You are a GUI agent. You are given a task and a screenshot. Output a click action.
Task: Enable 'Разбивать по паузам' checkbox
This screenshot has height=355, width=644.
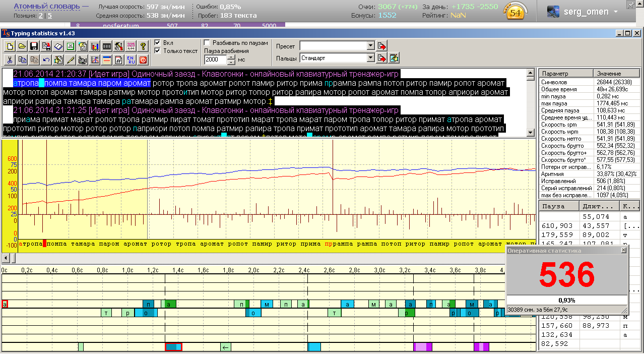[207, 43]
